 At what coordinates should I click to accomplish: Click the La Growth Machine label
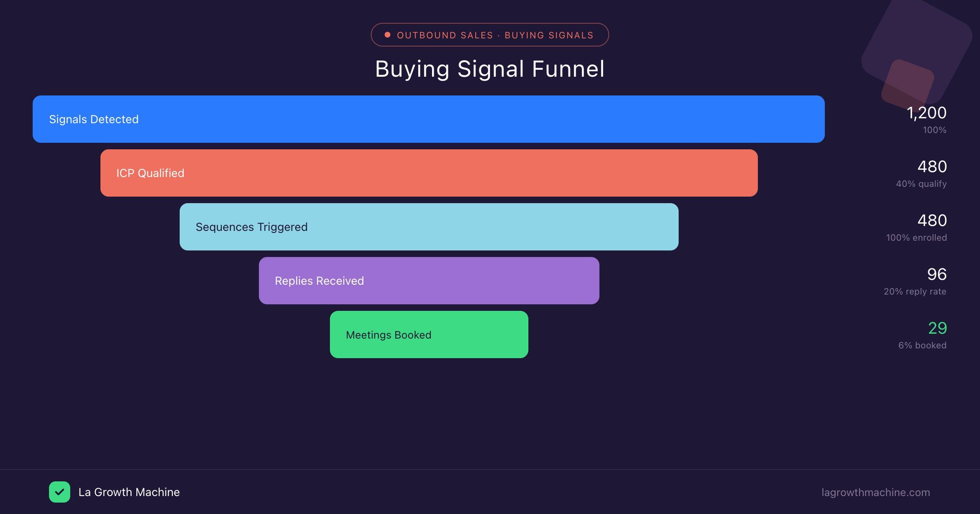[x=129, y=492]
